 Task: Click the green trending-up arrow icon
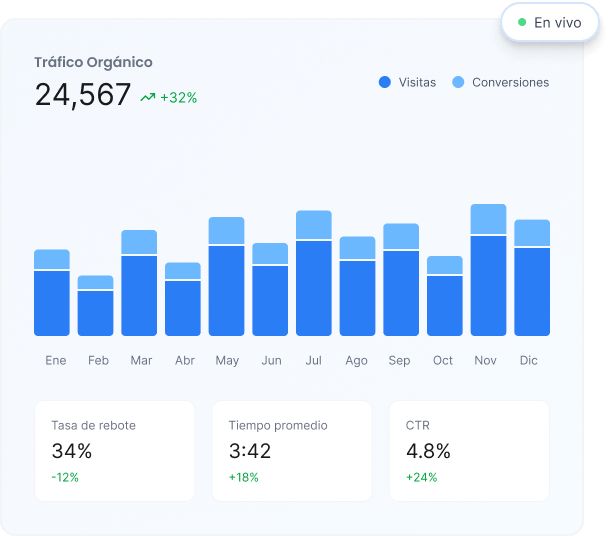click(x=148, y=97)
